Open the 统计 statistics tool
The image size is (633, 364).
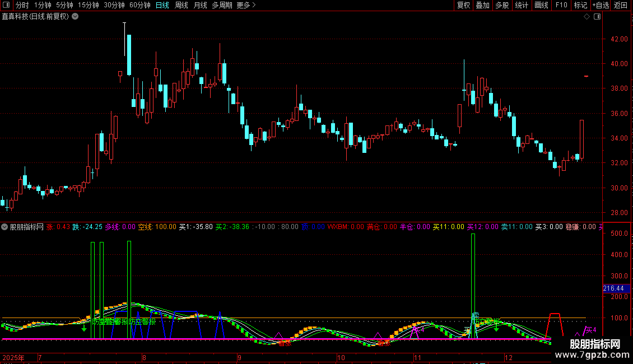coord(522,5)
